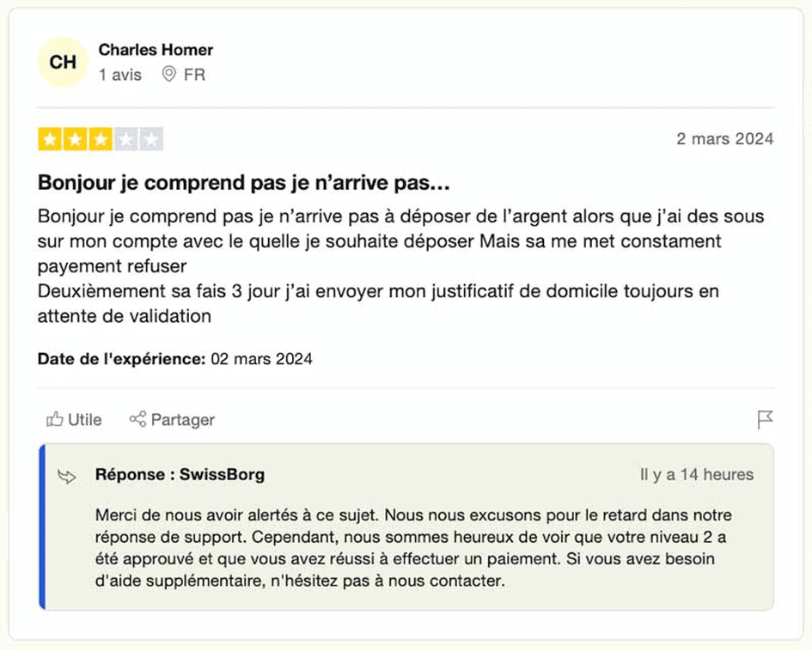Click the location pin icon near FR
This screenshot has height=651, width=812.
pyautogui.click(x=168, y=74)
